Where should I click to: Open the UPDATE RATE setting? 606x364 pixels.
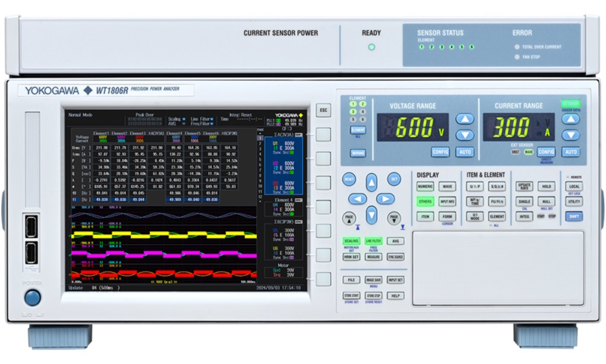(x=524, y=187)
